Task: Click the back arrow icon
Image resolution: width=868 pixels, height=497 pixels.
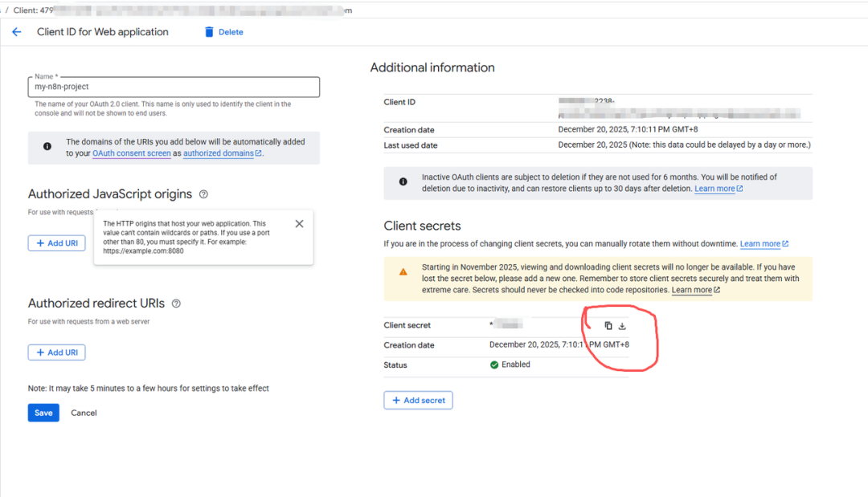Action: pos(16,32)
